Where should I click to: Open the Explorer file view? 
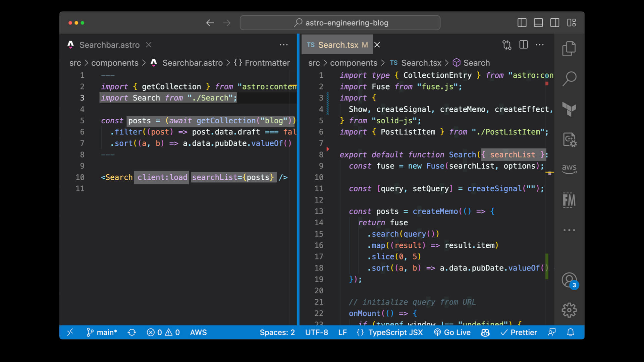click(569, 48)
